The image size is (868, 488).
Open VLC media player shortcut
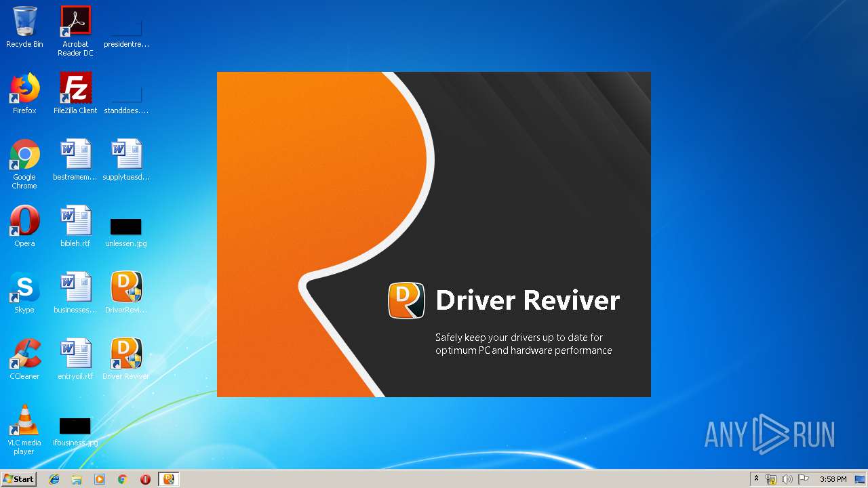click(24, 430)
